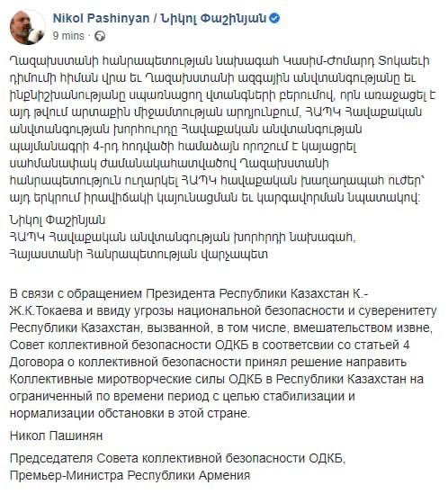Click the first line of Armenian statement text

point(220,60)
